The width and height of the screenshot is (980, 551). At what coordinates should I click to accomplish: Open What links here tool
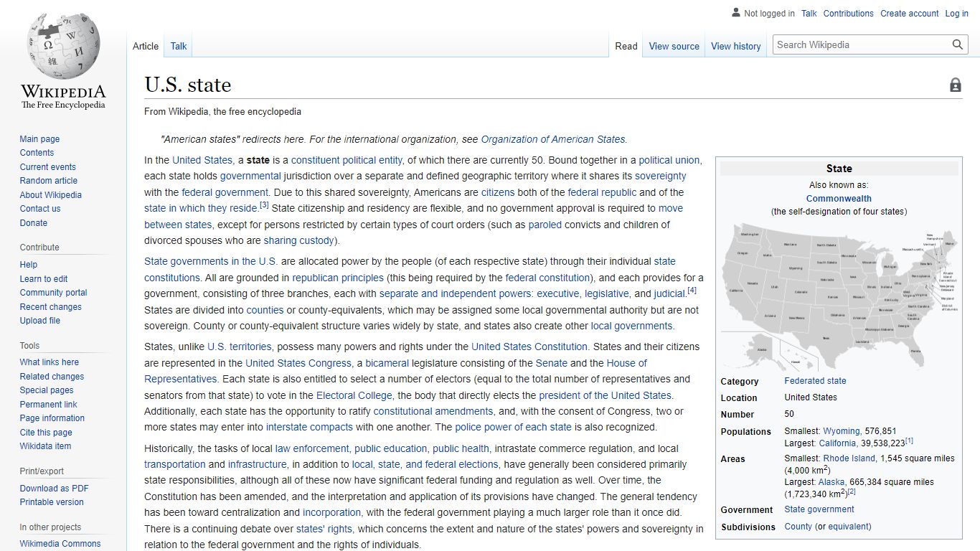50,362
